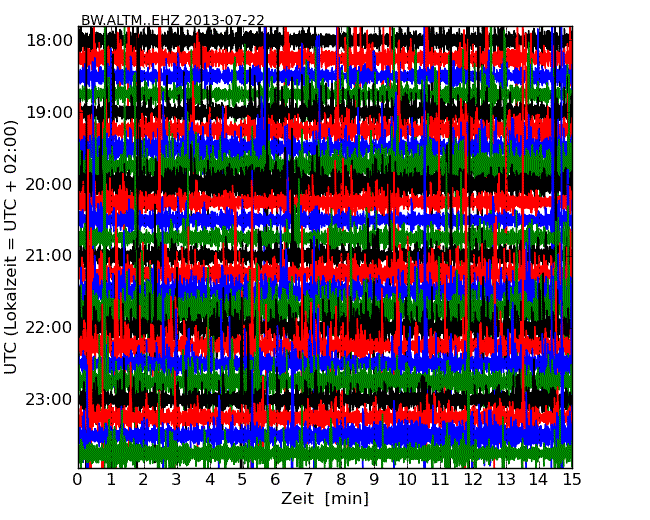Click the UTC Lokalzeit y-axis label
Screen dimensions: 650x520
11,247
